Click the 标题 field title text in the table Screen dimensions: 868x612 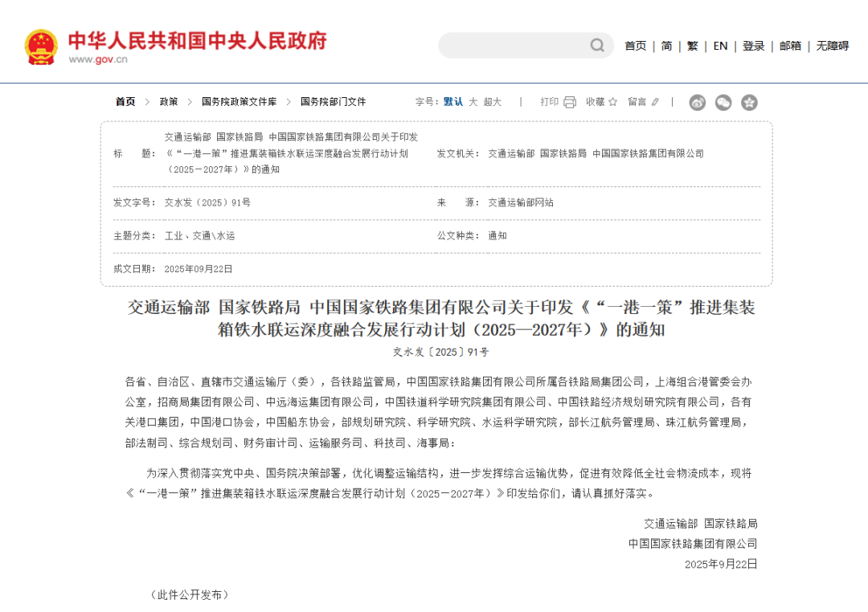click(x=291, y=153)
